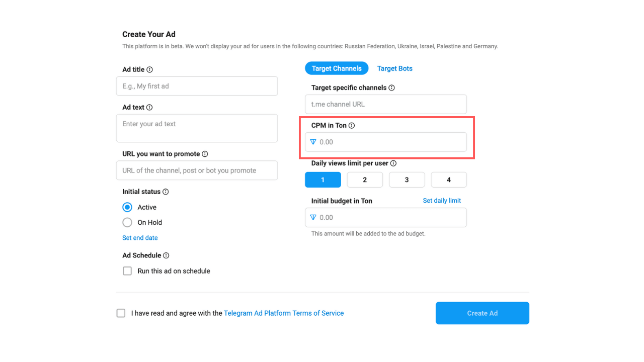Viewport: 644px width, 362px height.
Task: Click the info icon beside CPM in Ton
Action: pos(352,126)
